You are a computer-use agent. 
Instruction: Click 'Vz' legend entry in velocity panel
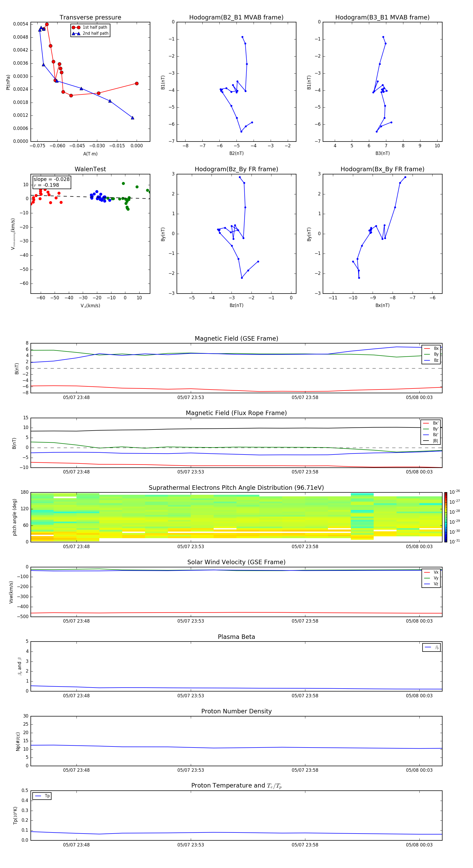[x=431, y=584]
